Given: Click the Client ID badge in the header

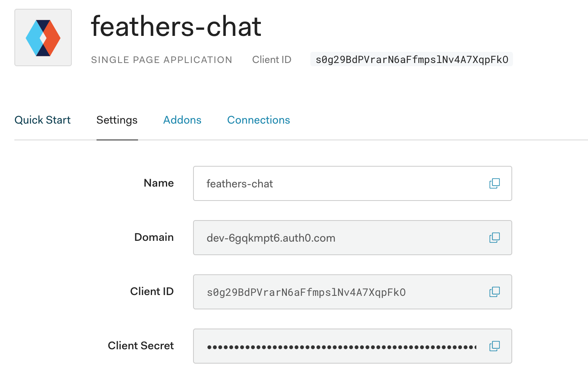Looking at the screenshot, I should click(411, 59).
